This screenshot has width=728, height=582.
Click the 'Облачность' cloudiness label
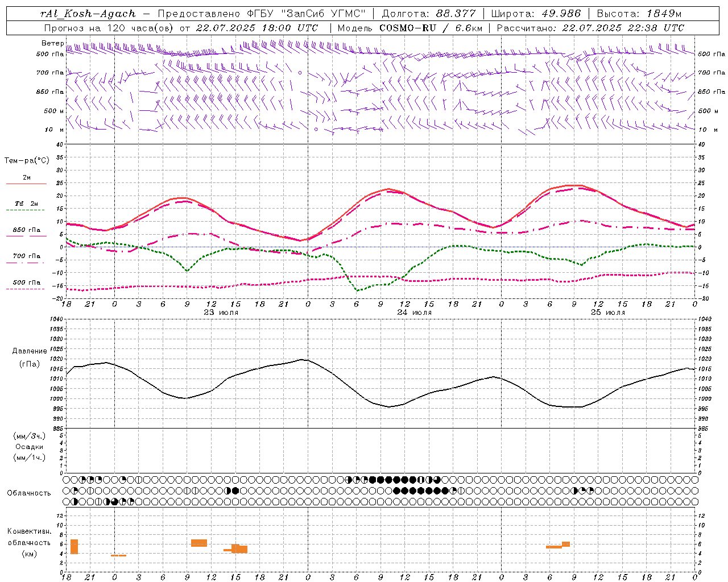29,493
